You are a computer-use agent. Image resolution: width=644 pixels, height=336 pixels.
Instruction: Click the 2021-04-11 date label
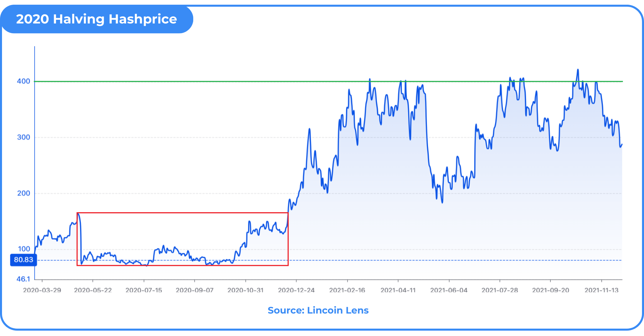(x=398, y=290)
